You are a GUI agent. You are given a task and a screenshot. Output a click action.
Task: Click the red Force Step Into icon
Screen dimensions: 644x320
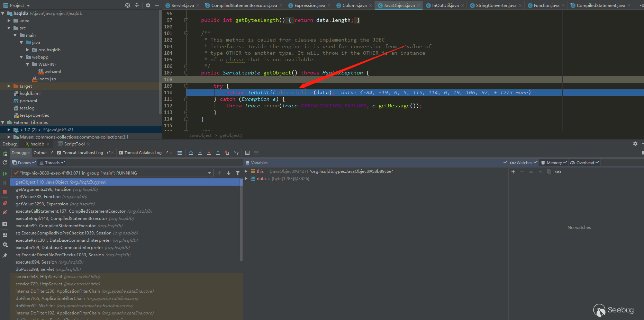tap(209, 153)
